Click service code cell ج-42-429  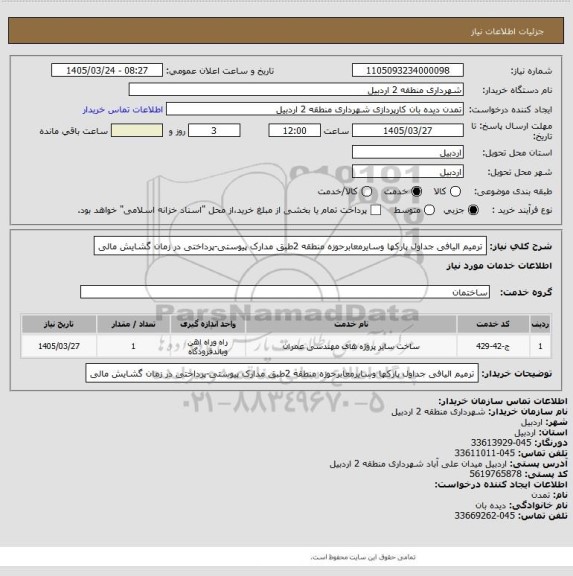(x=493, y=346)
